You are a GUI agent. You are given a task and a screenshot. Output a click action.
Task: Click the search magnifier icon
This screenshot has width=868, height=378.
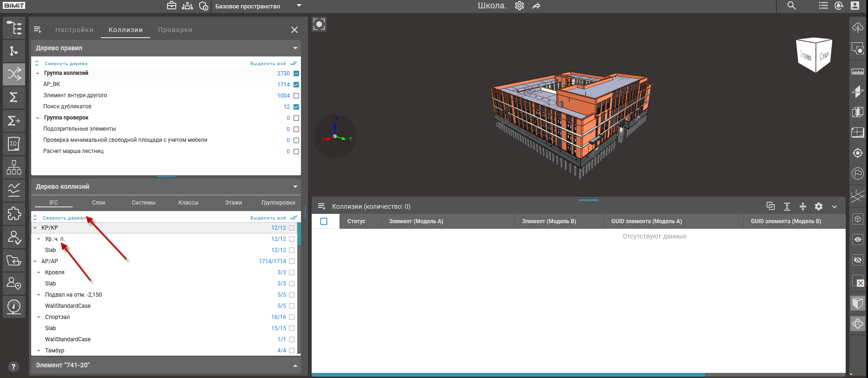[x=791, y=6]
